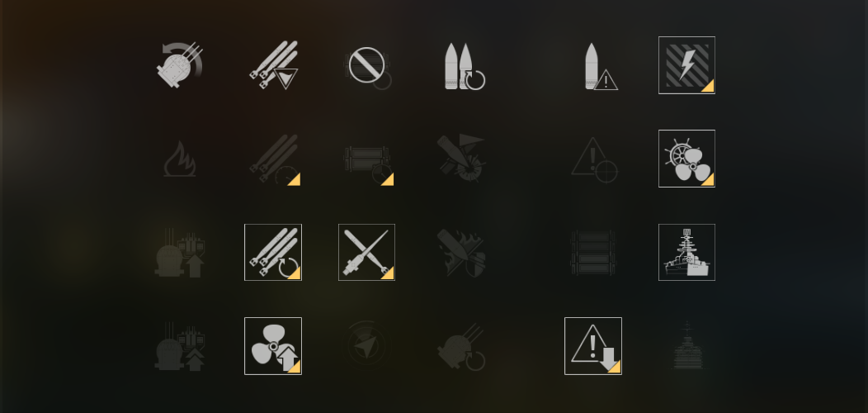The height and width of the screenshot is (413, 868).
Task: Select the warning triangle with down-arrow skill
Action: click(x=593, y=346)
